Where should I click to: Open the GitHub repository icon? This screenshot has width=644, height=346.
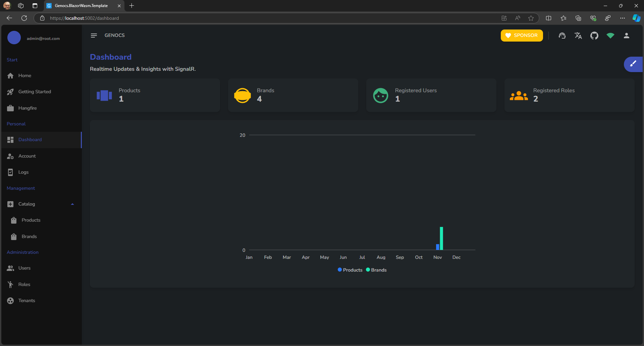(594, 36)
